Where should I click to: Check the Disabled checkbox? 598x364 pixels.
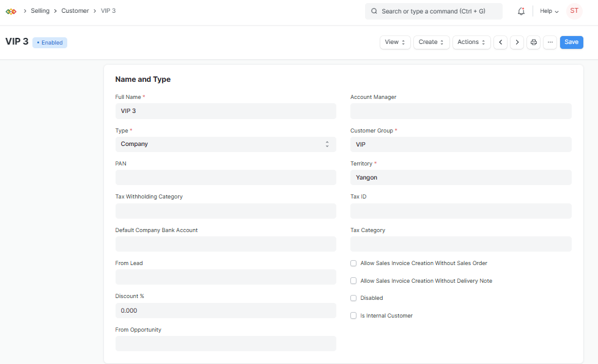[x=353, y=298]
